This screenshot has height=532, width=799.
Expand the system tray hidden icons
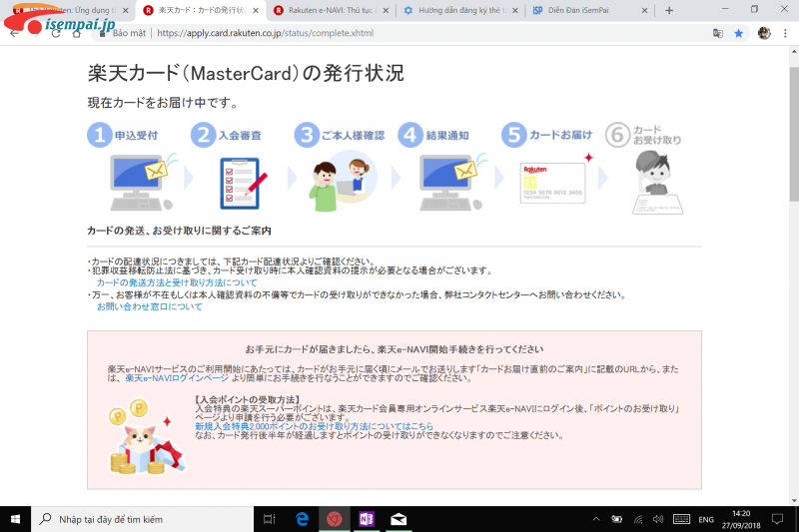click(x=595, y=519)
